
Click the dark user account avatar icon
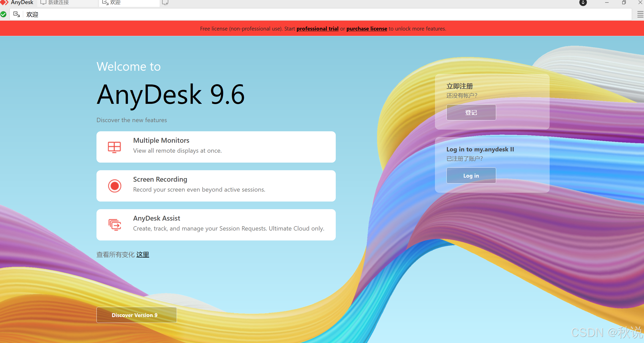pos(583,3)
